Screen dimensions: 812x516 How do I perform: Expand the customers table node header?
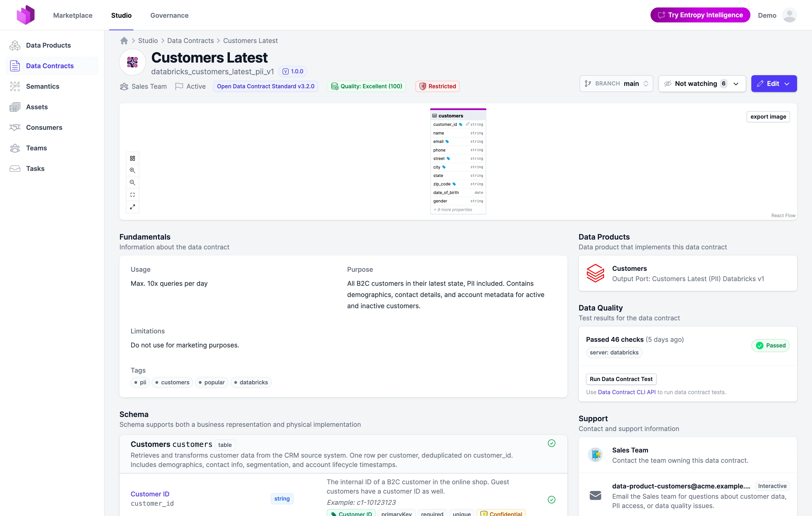458,116
